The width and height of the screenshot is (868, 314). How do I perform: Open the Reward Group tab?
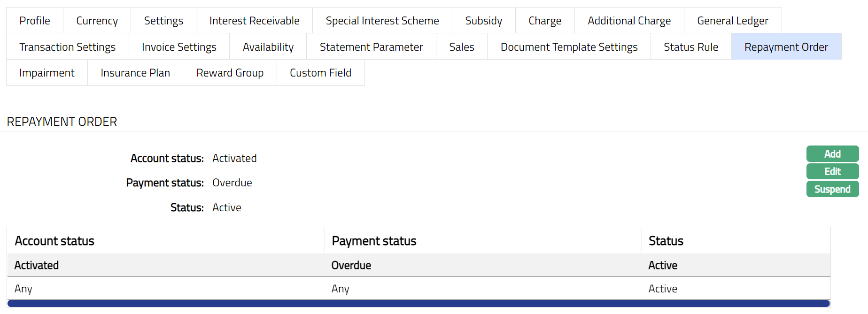230,73
